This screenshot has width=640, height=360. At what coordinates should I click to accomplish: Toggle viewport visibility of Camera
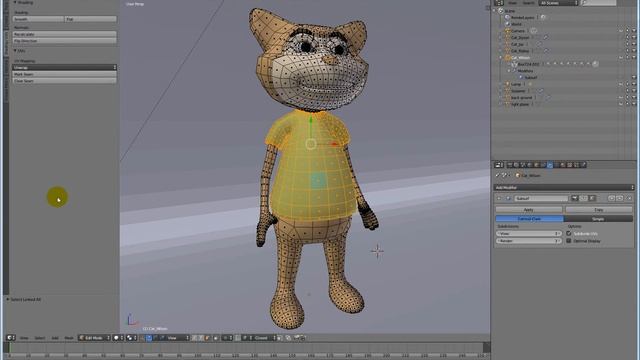[621, 31]
